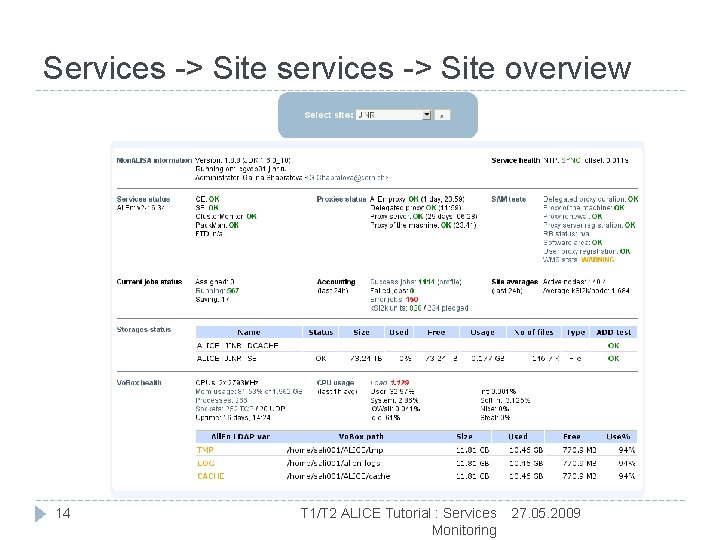The image size is (720, 540).
Task: Click the CACHE AliEn LDAP variable link
Action: coord(210,476)
